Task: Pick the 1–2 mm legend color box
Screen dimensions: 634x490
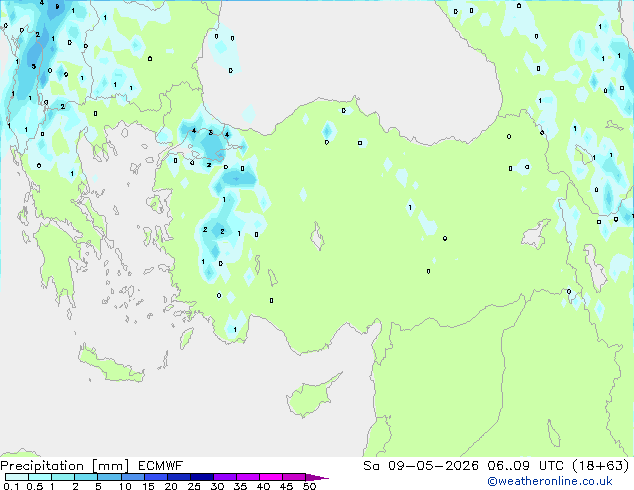Action: [x=63, y=477]
